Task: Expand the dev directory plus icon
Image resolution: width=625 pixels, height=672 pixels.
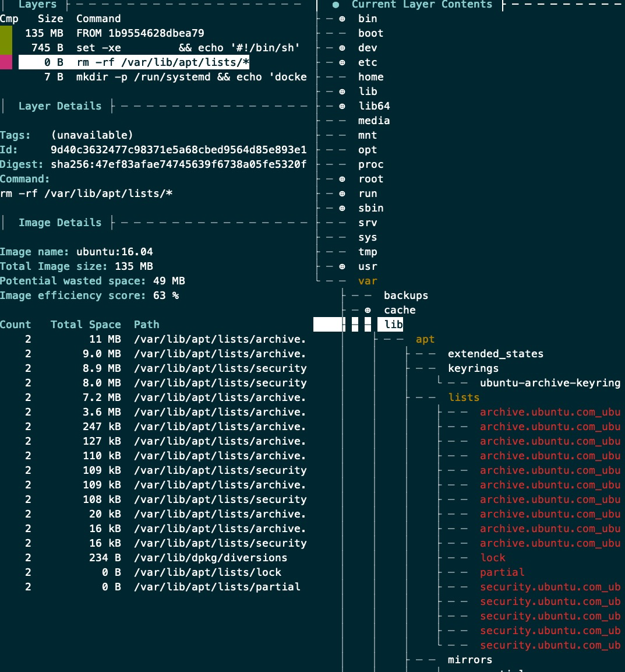Action: pyautogui.click(x=342, y=48)
